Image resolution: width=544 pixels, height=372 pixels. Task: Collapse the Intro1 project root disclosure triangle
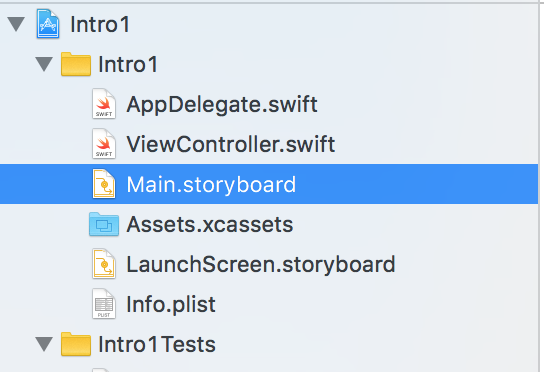click(x=16, y=25)
